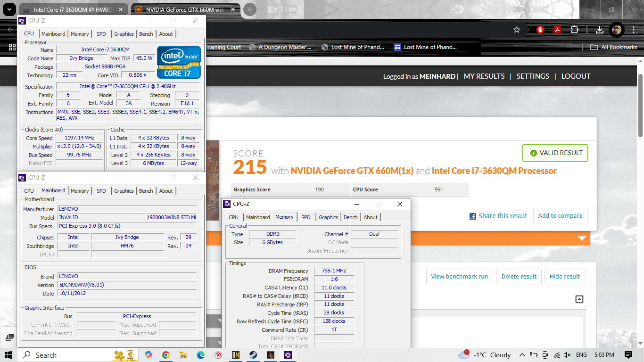
Task: Click View benchmark run button
Action: (459, 277)
